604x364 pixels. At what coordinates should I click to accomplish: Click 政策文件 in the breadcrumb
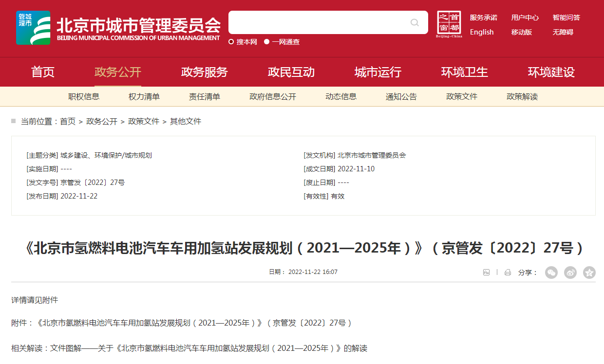[x=144, y=122]
